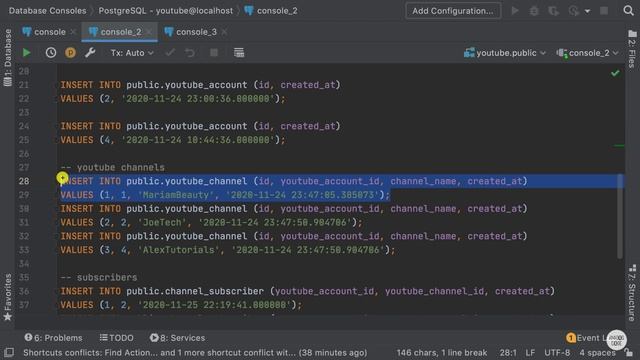This screenshot has width=640, height=360.
Task: Click the '-- subscribers' comment line
Action: click(99, 277)
